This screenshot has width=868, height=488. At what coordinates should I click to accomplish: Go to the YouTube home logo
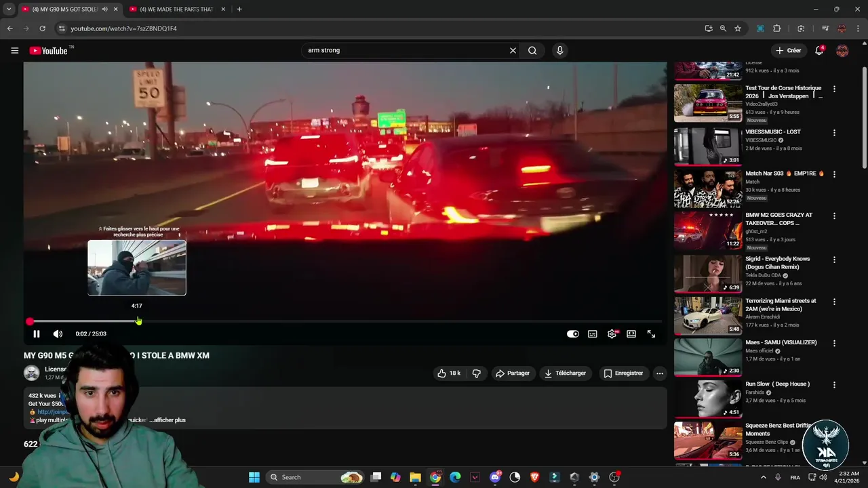point(50,50)
